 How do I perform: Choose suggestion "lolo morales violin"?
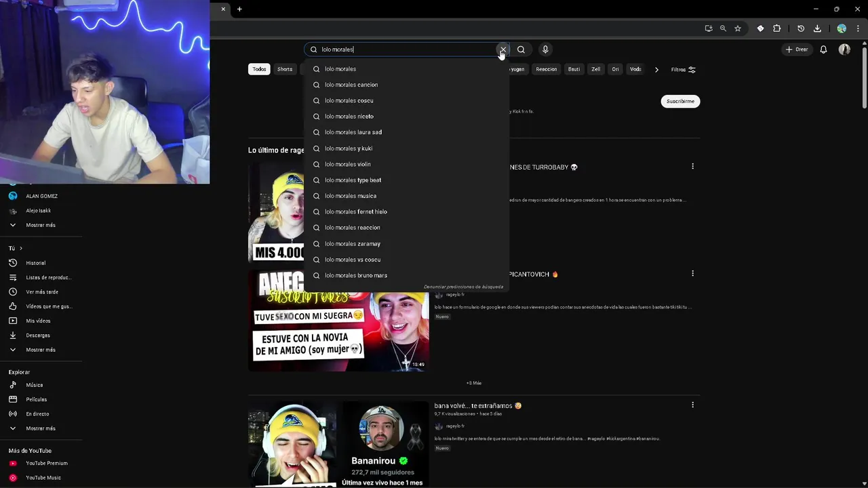tap(406, 164)
